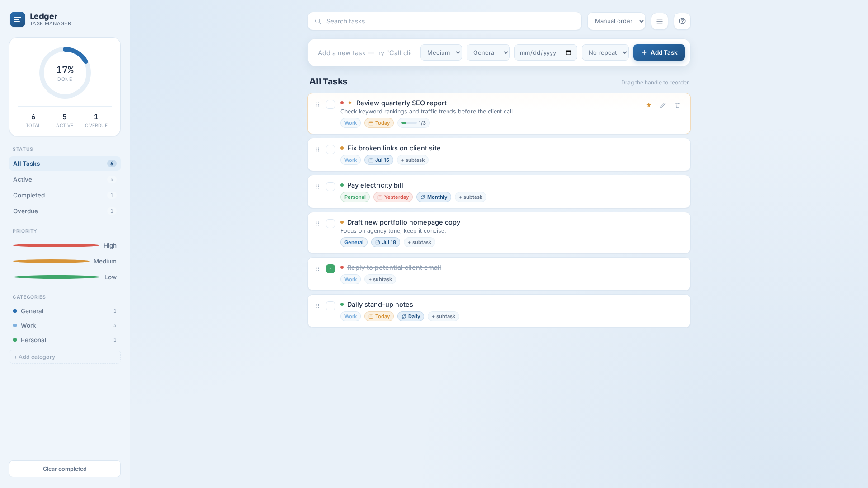This screenshot has width=868, height=488.
Task: Click the Daily repeat badge
Action: [x=410, y=316]
